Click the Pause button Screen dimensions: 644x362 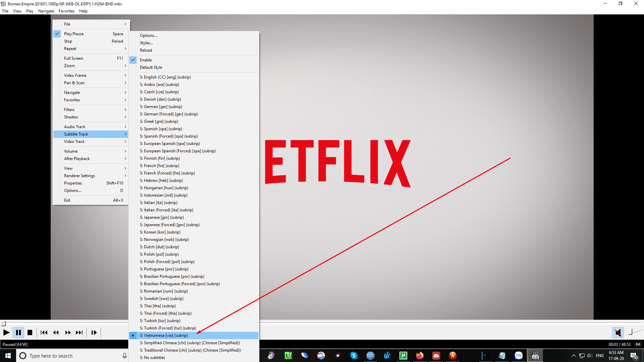point(18,332)
